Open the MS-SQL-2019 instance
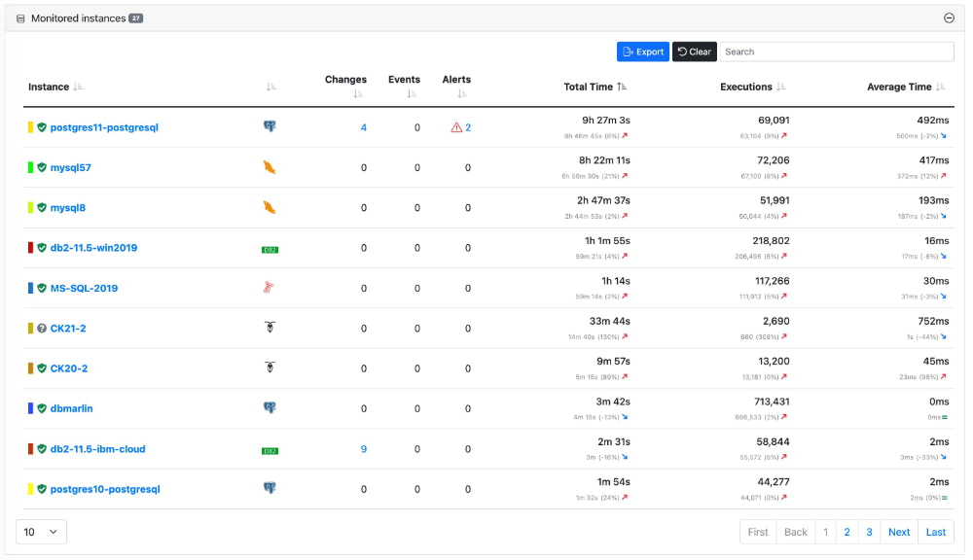 coord(84,288)
